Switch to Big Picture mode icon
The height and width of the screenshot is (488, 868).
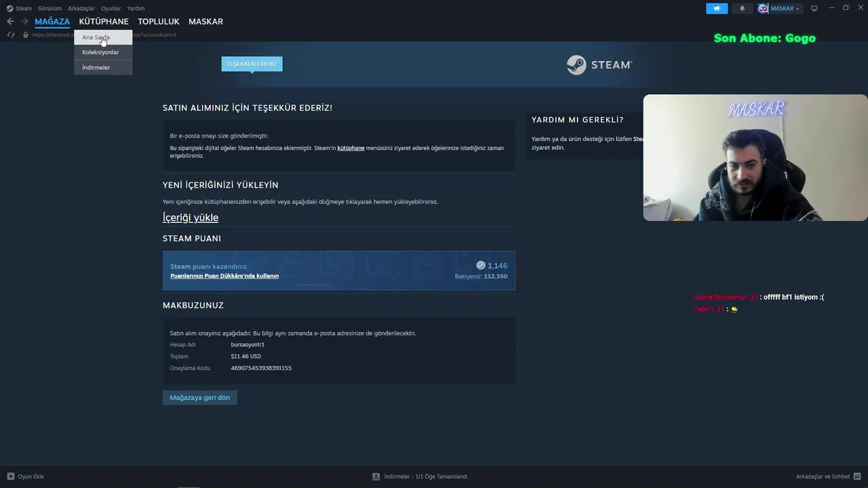click(814, 8)
